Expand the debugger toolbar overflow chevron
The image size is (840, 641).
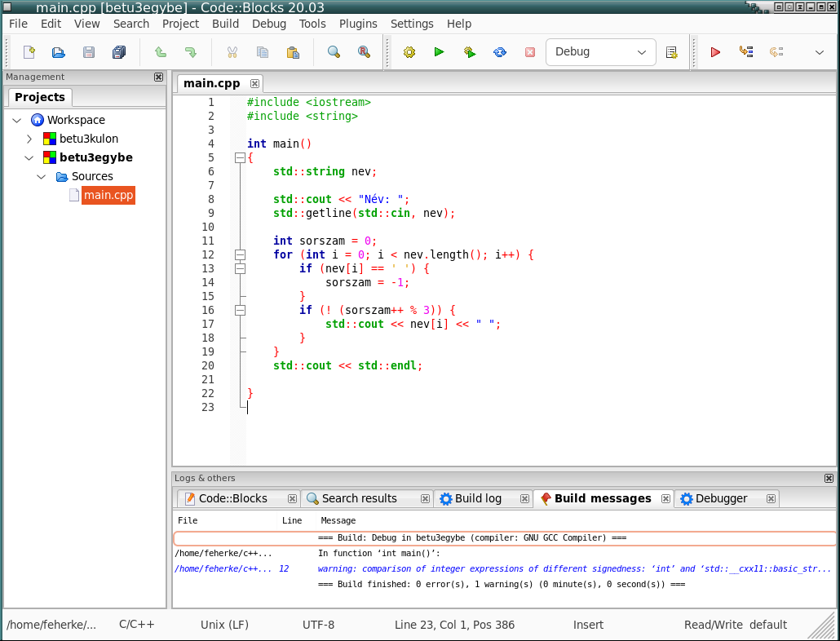(x=819, y=52)
